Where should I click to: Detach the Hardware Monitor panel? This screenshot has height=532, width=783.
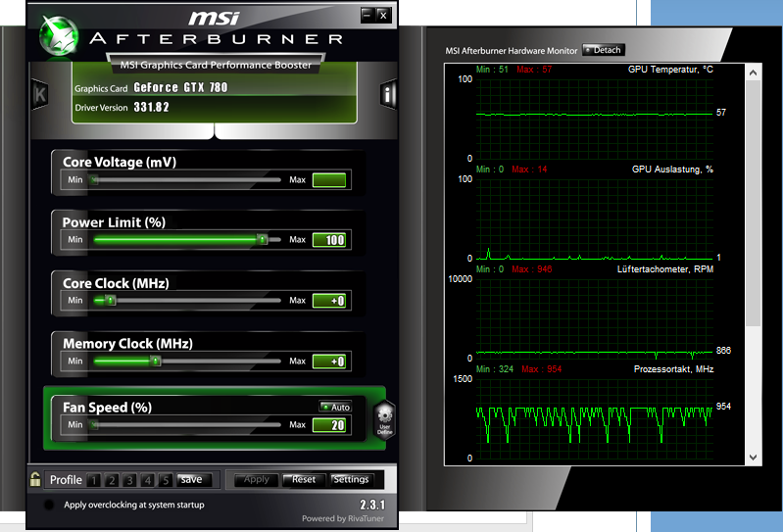tap(604, 50)
